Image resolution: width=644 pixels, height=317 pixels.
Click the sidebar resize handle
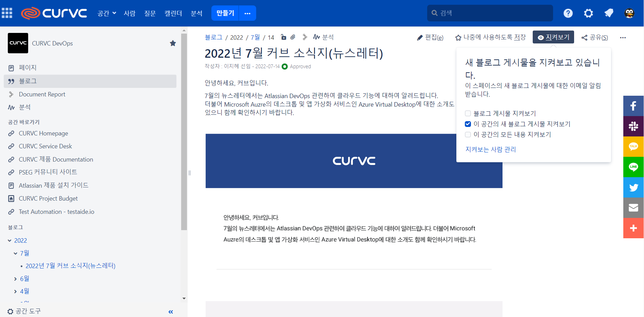coord(189,173)
